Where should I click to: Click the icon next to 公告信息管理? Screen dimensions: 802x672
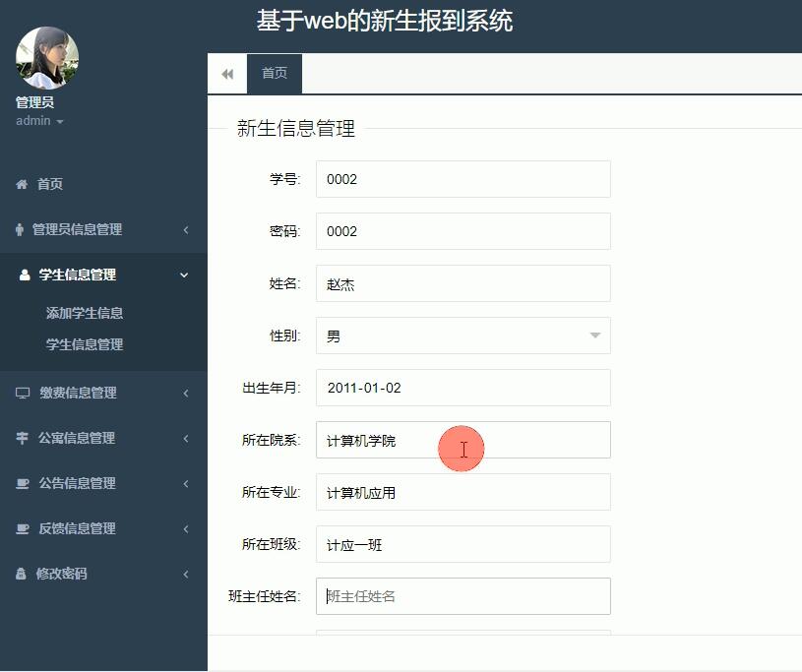tap(22, 483)
